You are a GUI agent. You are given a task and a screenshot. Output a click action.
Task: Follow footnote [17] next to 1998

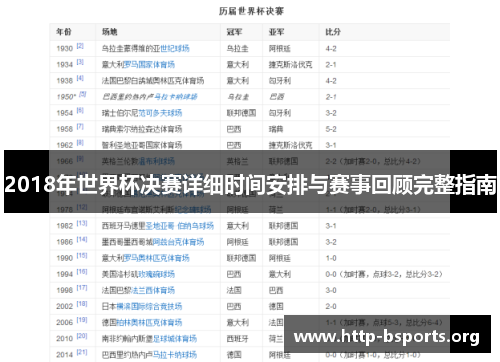[82, 288]
